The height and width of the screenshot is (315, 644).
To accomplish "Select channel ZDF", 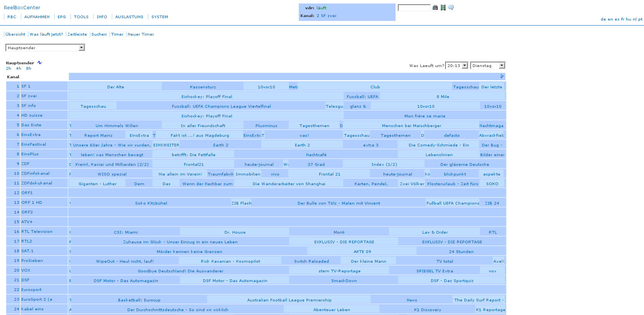I will (26, 164).
